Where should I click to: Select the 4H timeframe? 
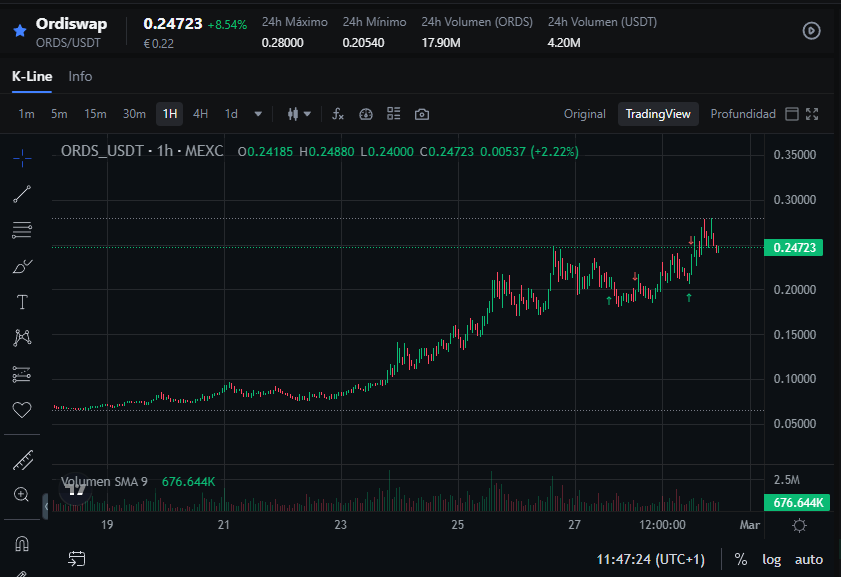tap(200, 114)
